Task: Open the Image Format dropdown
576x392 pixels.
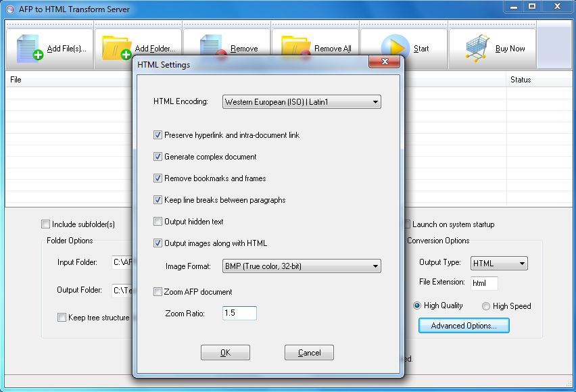Action: point(302,266)
